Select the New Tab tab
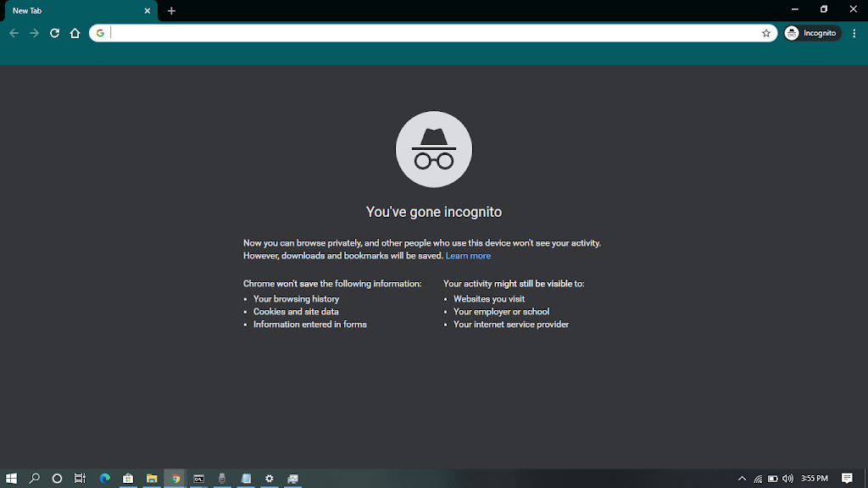Screen dimensions: 868x488 click(x=68, y=11)
